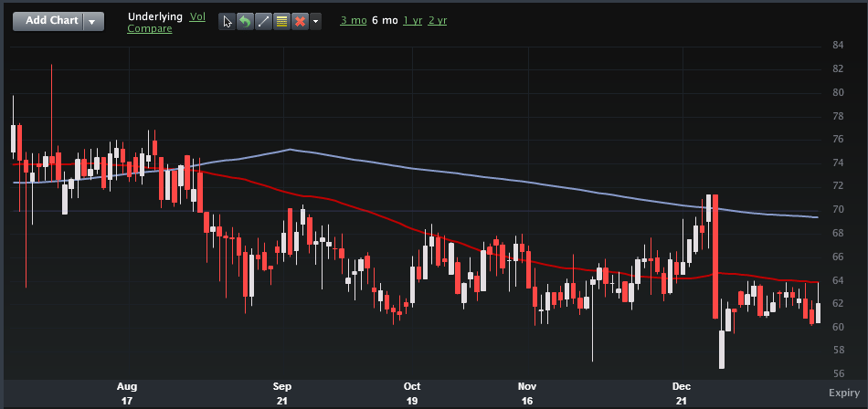Select the Underlying chart view
Screen dimensions: 868x409
(154, 16)
